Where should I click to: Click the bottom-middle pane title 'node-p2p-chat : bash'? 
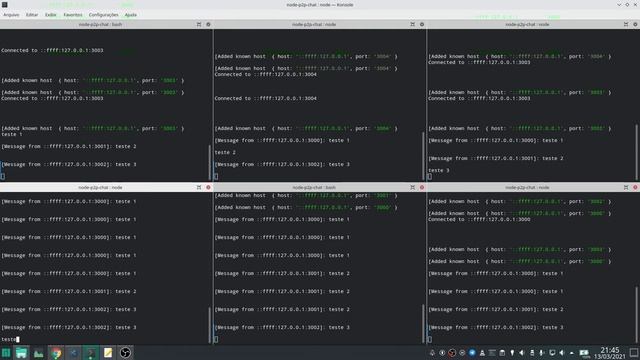[314, 187]
